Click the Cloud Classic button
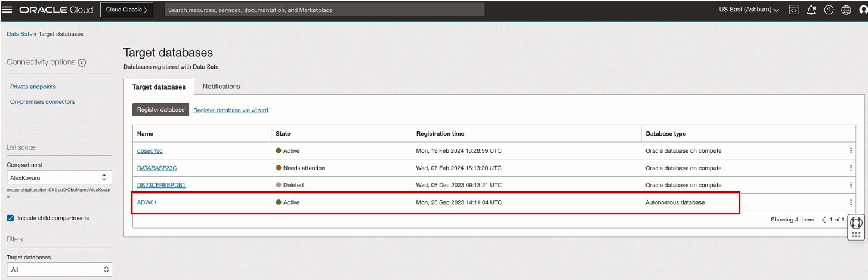This screenshot has height=280, width=868. 126,10
